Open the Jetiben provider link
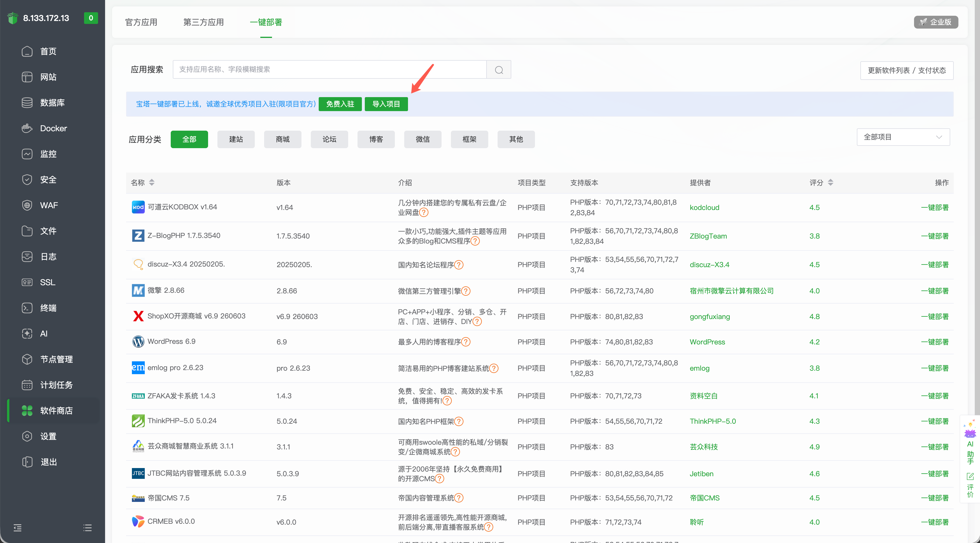Image resolution: width=980 pixels, height=543 pixels. [702, 473]
